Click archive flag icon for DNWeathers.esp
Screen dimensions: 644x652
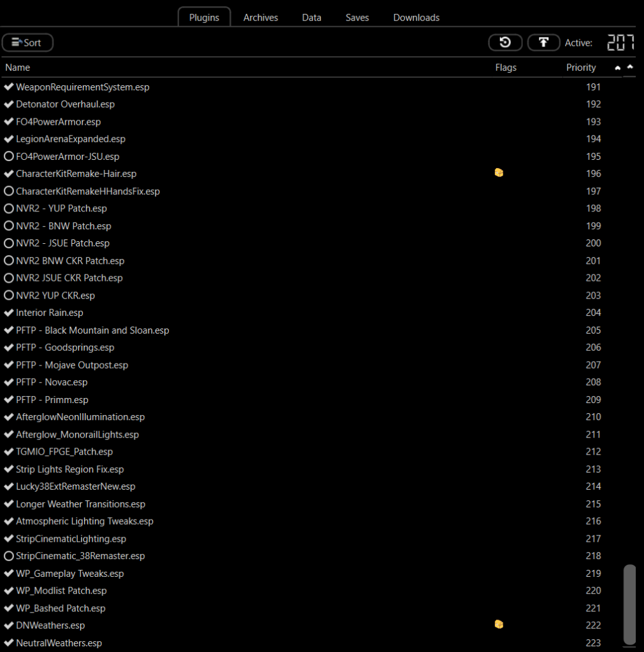[499, 624]
